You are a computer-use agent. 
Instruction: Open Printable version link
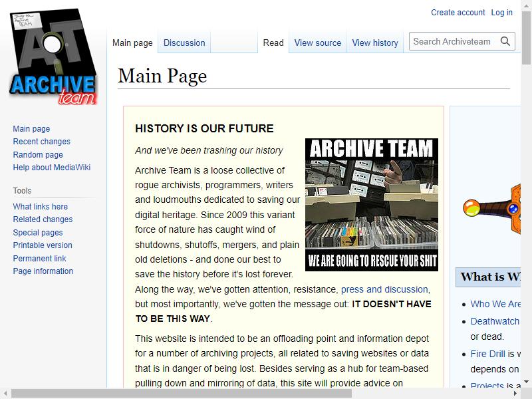[x=43, y=245]
